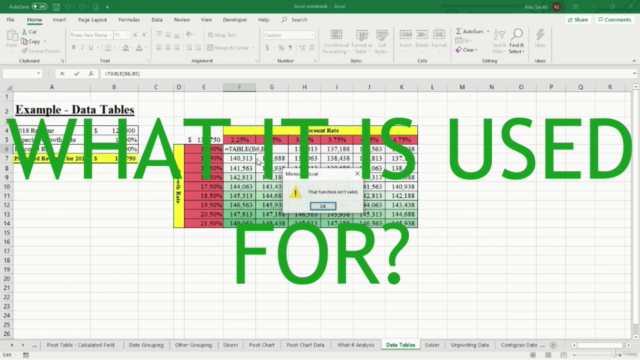The image size is (640, 360).
Task: Toggle Underline formatting
Action: 91,48
